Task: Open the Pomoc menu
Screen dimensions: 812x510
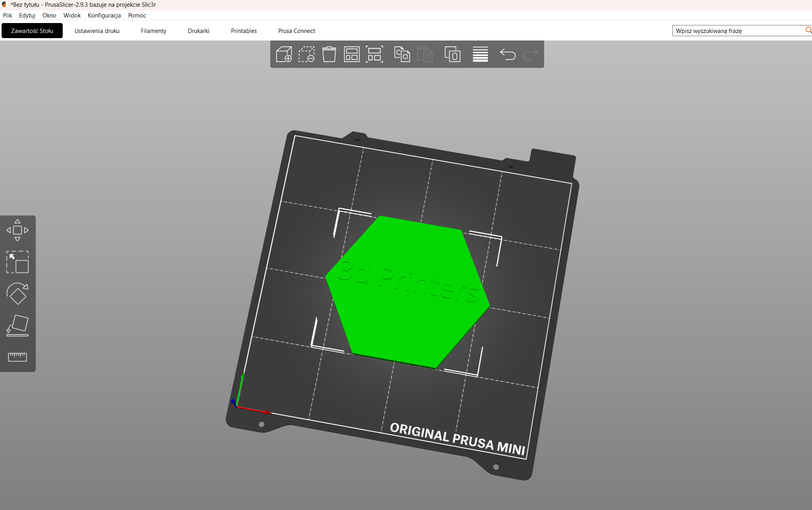Action: [137, 15]
